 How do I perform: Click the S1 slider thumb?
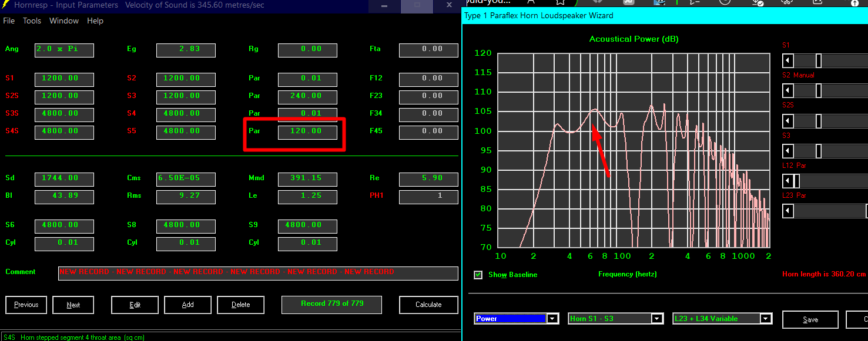[x=819, y=61]
